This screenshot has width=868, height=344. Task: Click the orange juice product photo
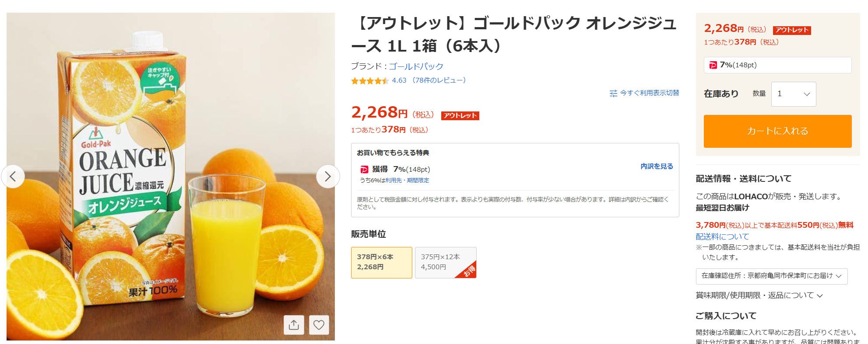[171, 177]
